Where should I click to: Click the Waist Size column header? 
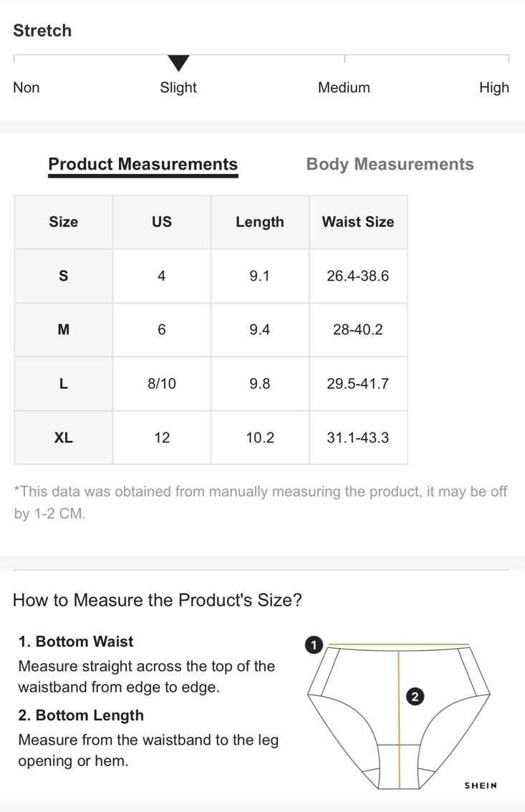(358, 222)
